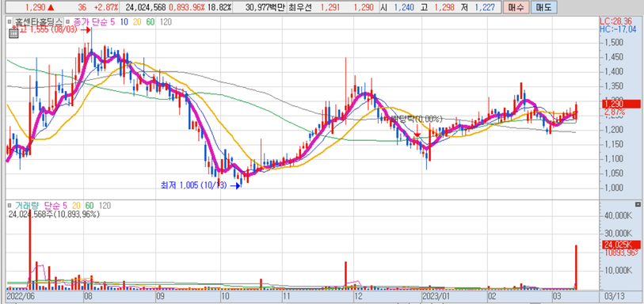Viewport: 644px width, 304px height.
Task: Click the 30,977백만 trading value
Action: point(265,7)
